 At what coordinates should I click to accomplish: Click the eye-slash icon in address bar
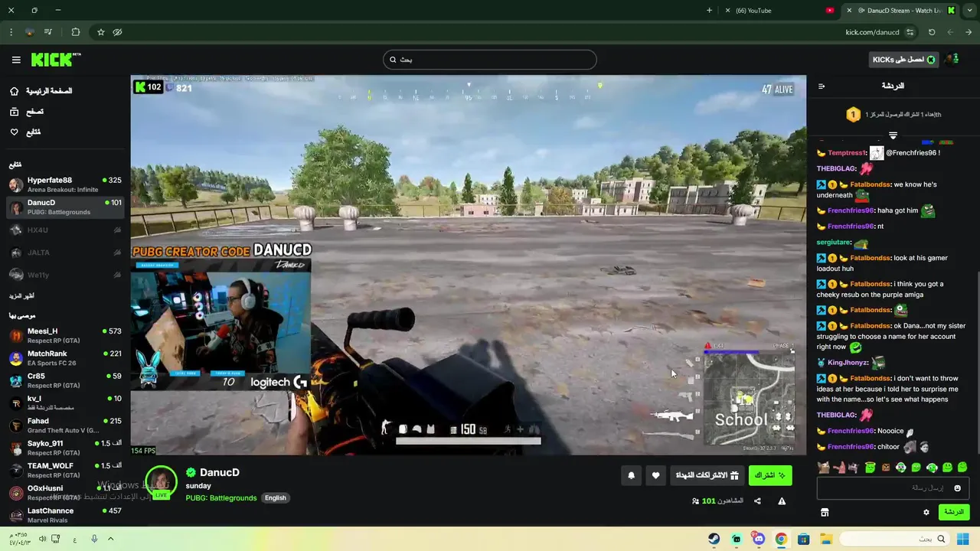(x=117, y=32)
